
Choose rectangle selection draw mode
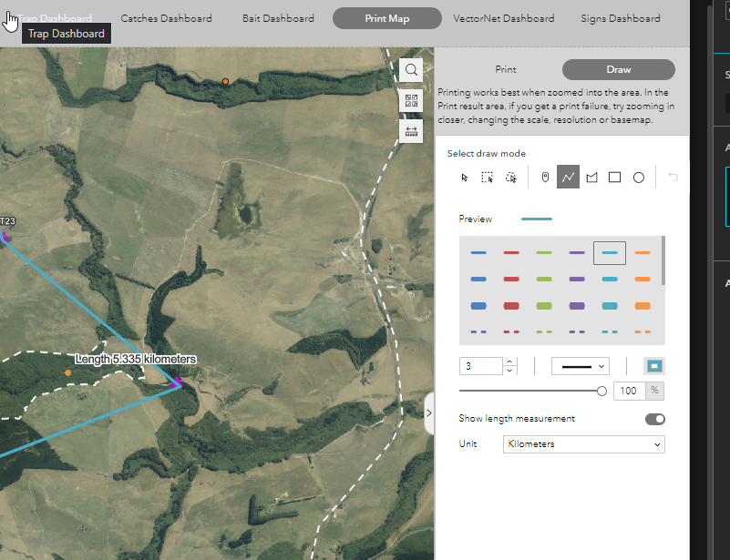point(488,178)
